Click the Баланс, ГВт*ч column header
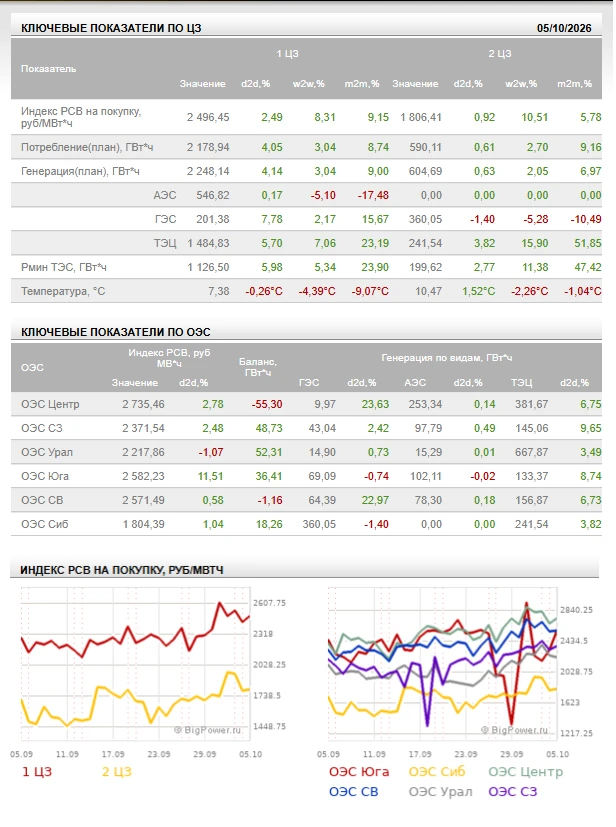The height and width of the screenshot is (827, 616). [x=258, y=367]
